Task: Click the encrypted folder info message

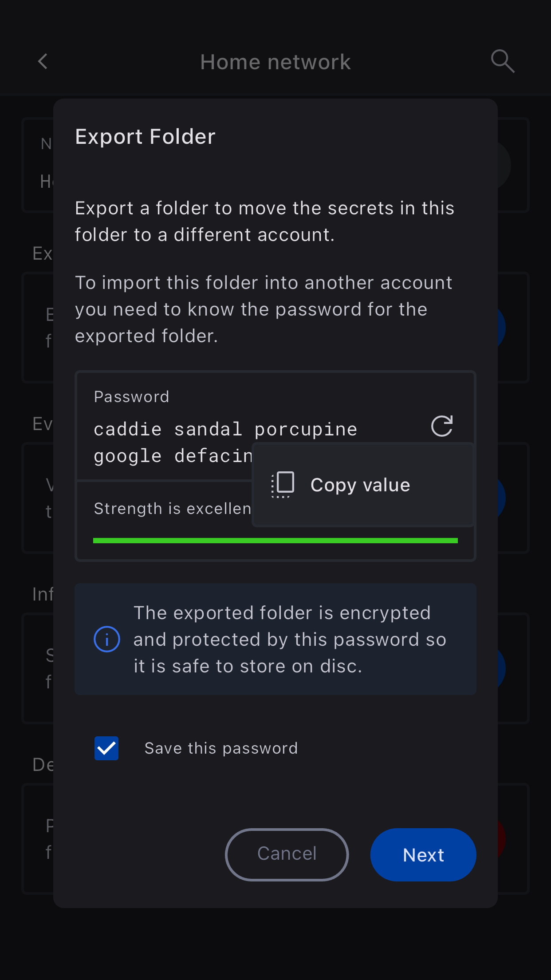Action: 289,639
